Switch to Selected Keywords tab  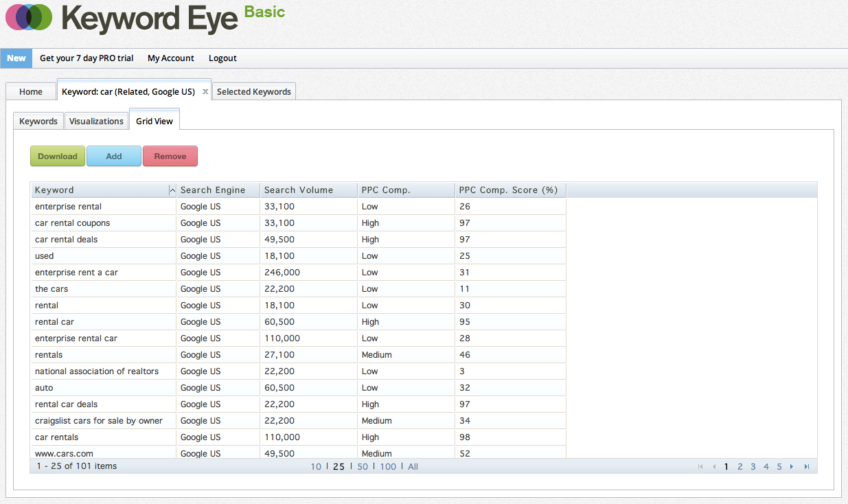click(x=254, y=91)
